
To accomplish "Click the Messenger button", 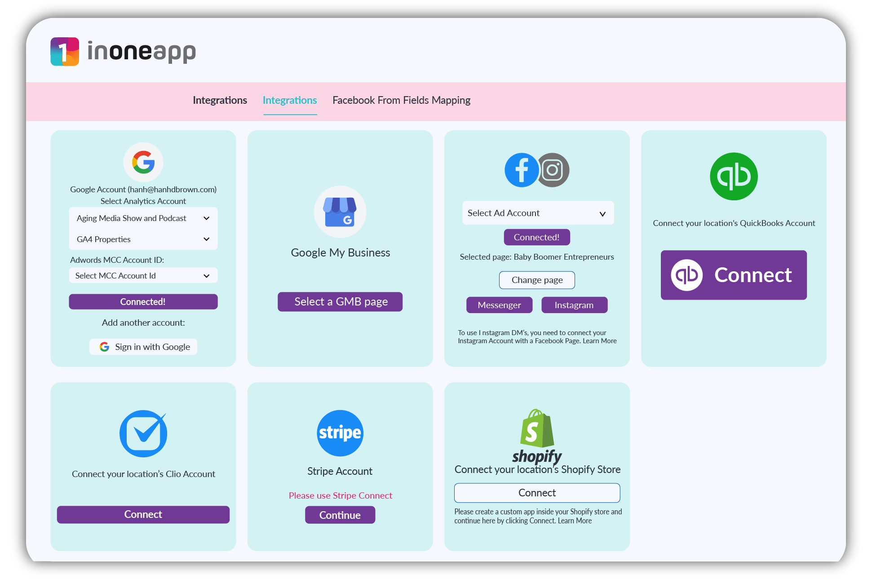I will coord(499,305).
